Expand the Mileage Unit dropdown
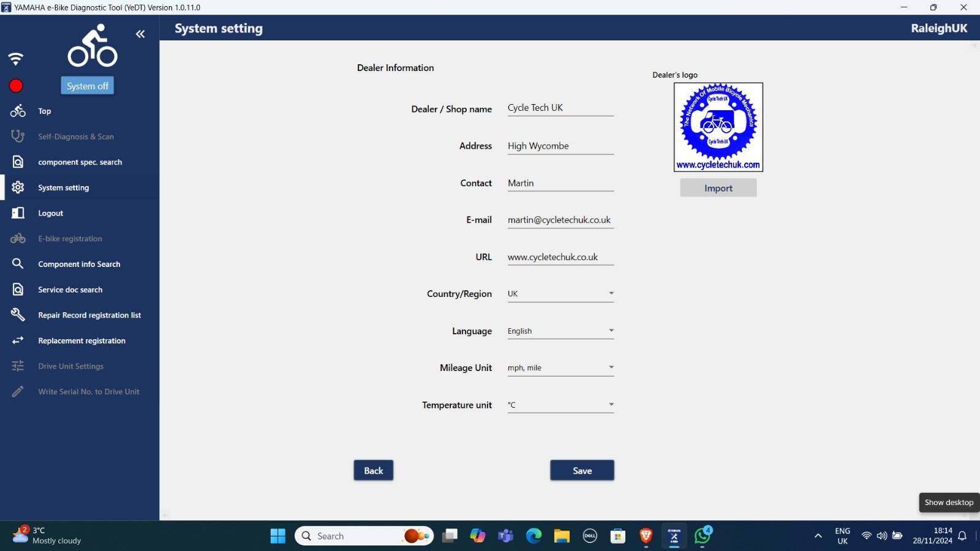 coord(560,368)
